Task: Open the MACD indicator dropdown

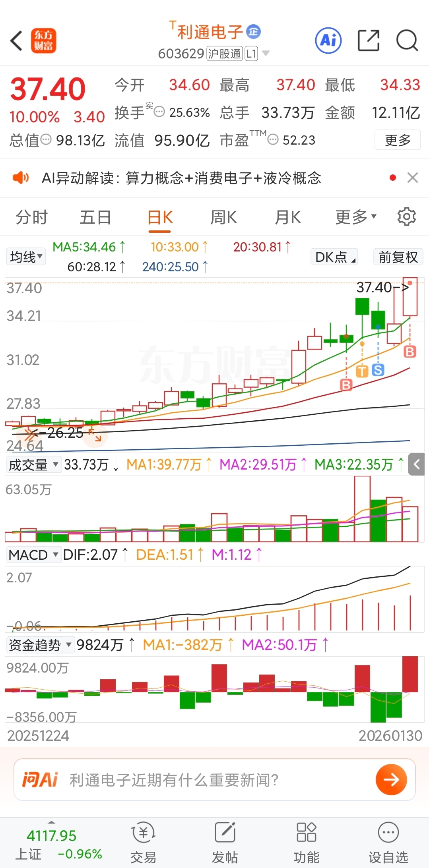Action: (34, 555)
